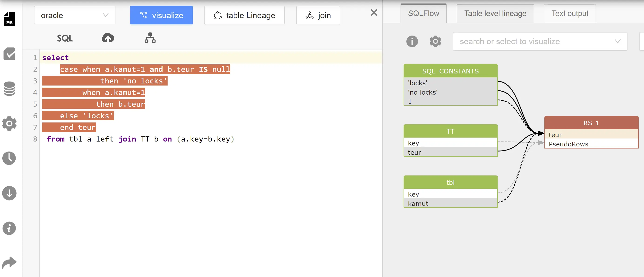644x277 pixels.
Task: Click the else 'locks' line
Action: [87, 115]
